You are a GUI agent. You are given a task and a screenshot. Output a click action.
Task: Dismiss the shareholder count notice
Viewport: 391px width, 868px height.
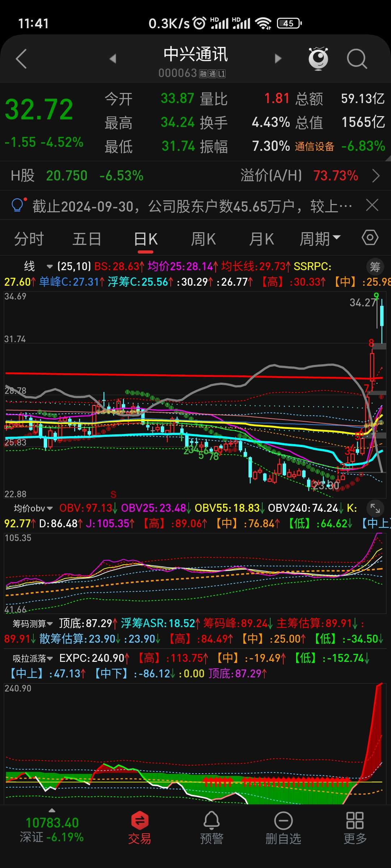372,205
